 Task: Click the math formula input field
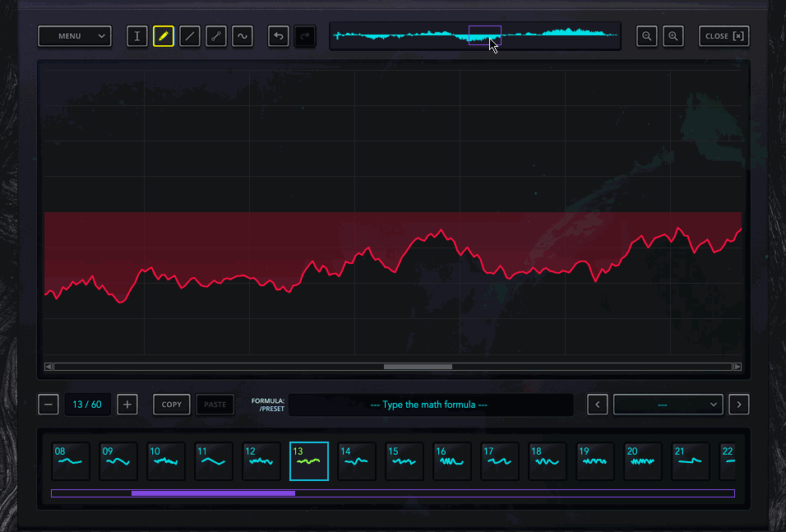(430, 405)
